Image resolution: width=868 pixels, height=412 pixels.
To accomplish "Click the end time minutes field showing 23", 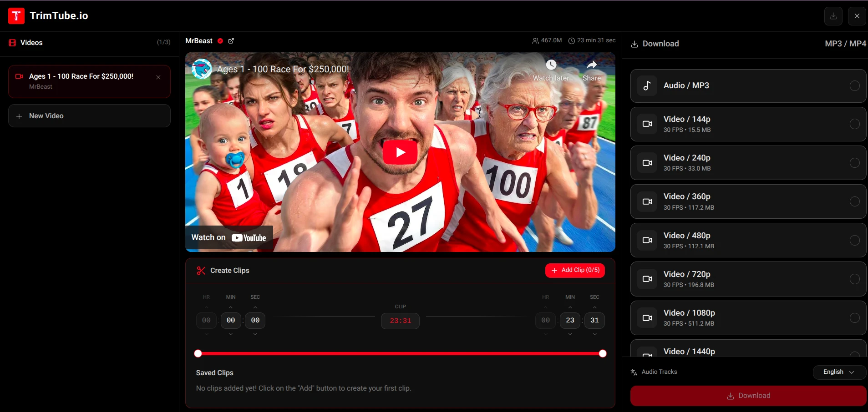I will 570,320.
